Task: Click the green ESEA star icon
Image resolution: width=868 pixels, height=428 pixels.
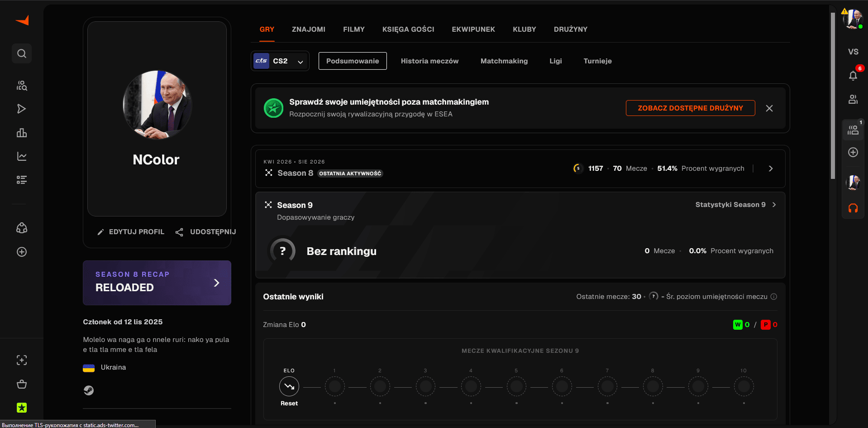Action: (273, 108)
